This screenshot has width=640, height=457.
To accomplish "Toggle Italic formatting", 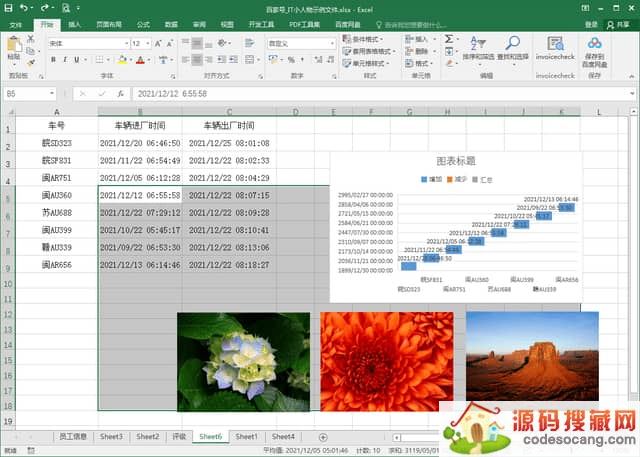I will [63, 59].
